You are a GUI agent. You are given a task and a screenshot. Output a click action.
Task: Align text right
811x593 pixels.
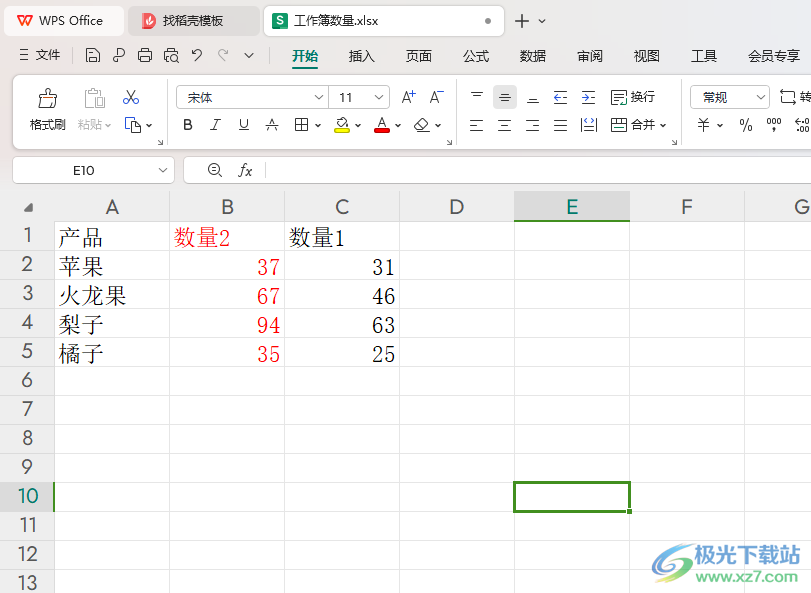[x=532, y=125]
